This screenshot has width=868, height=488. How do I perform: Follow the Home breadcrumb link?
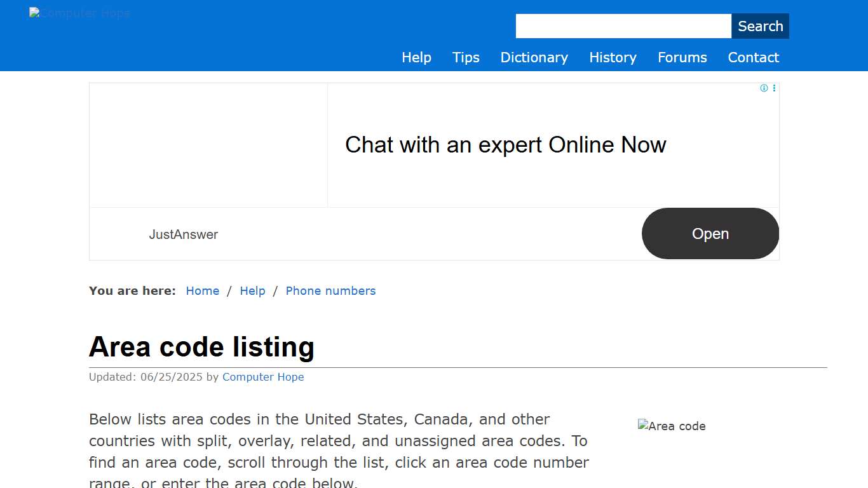pyautogui.click(x=202, y=290)
